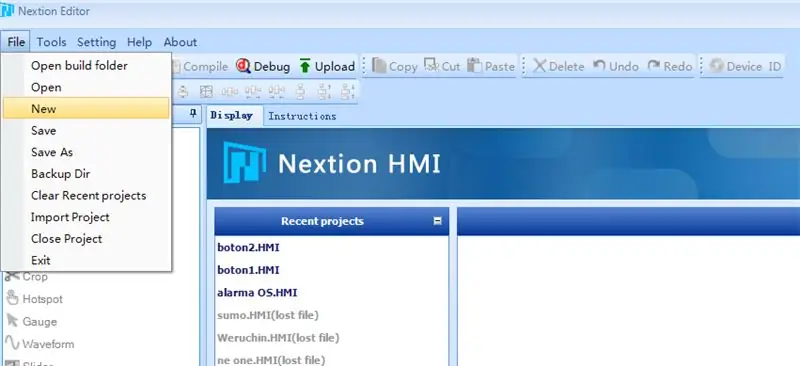Choose New in the File menu

(x=86, y=108)
